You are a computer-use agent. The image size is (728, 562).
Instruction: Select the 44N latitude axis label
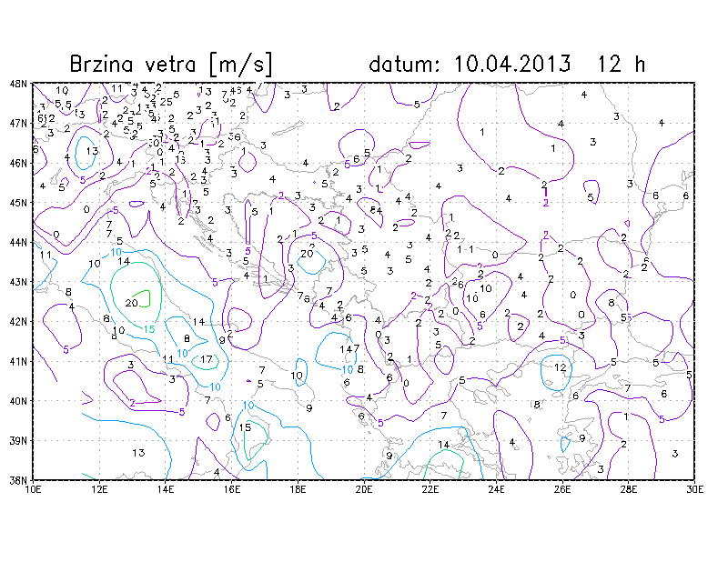pos(18,242)
